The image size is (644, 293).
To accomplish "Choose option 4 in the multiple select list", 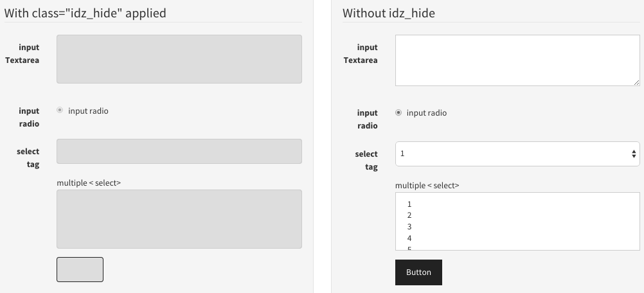I will tap(409, 238).
